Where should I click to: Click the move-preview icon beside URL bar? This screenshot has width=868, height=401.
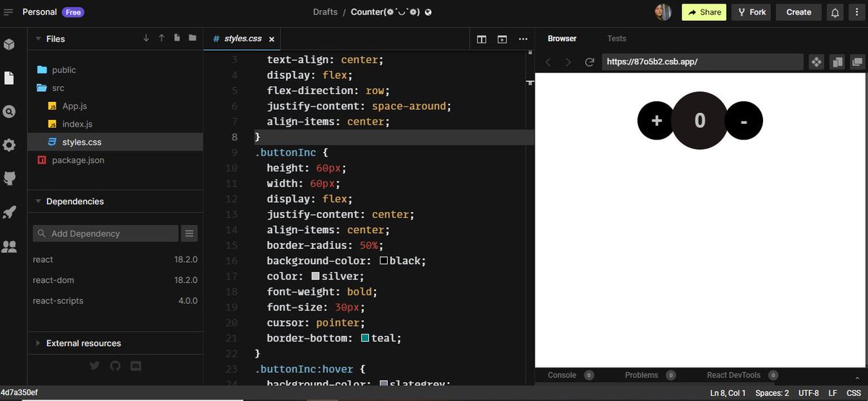pos(816,62)
